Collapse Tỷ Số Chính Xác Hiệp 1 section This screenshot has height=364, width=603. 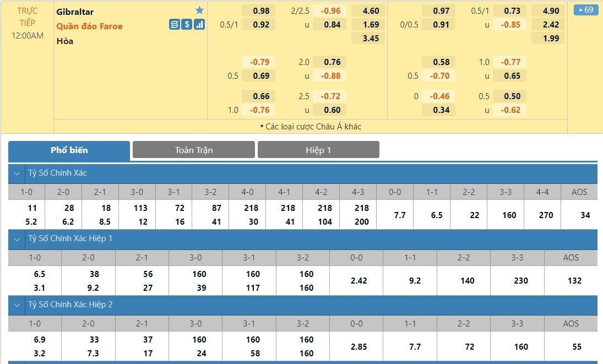tap(17, 238)
